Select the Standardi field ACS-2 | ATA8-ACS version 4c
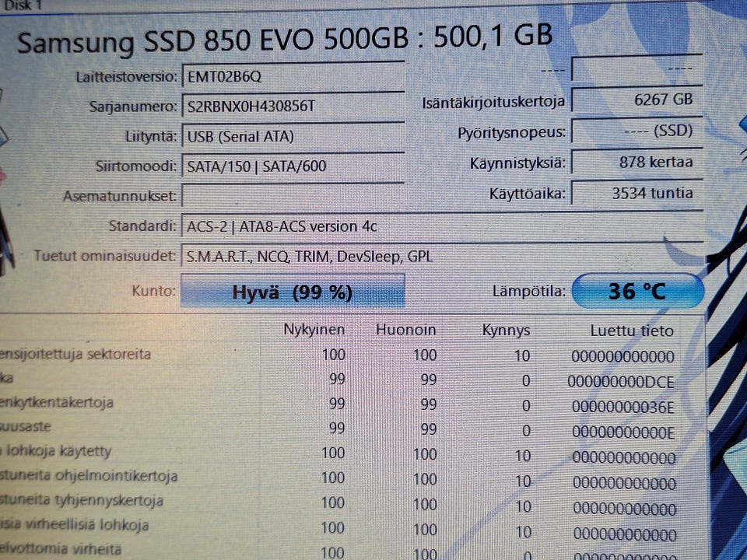Viewport: 747px width, 560px height. click(442, 226)
